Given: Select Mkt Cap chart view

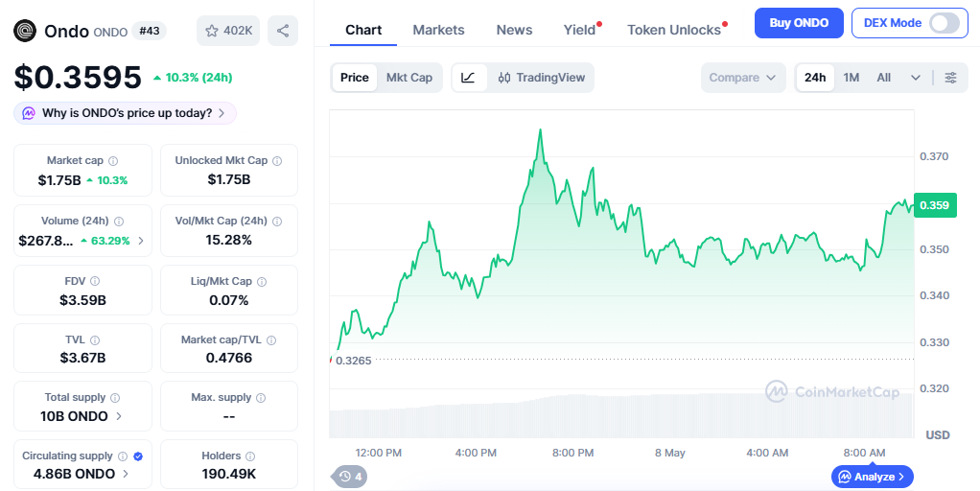Looking at the screenshot, I should 409,78.
